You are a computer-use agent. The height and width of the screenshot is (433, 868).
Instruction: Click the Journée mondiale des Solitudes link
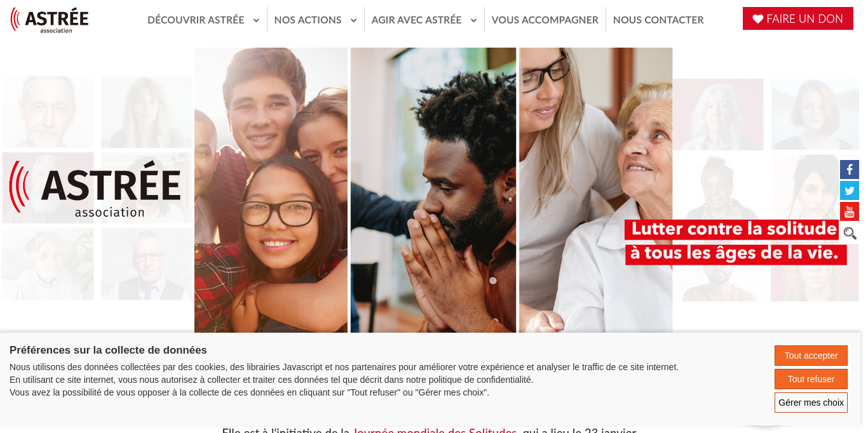pos(435,430)
